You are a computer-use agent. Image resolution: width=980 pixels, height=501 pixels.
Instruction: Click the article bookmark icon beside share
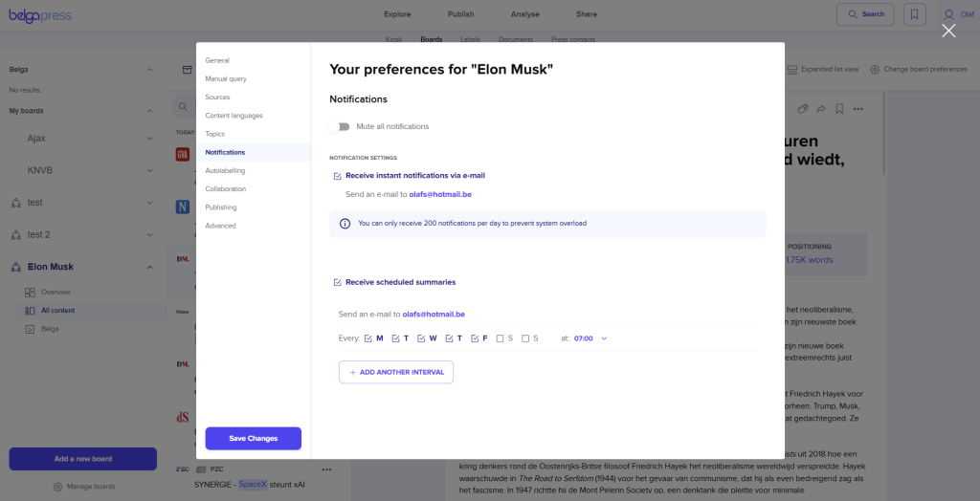tap(838, 109)
